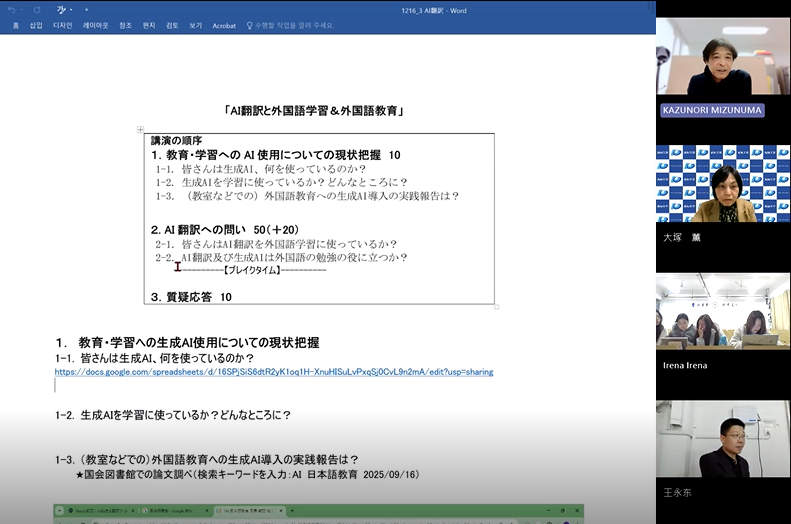Open the 디자인 (Design) ribbon tab
The width and height of the screenshot is (791, 524).
coord(63,25)
